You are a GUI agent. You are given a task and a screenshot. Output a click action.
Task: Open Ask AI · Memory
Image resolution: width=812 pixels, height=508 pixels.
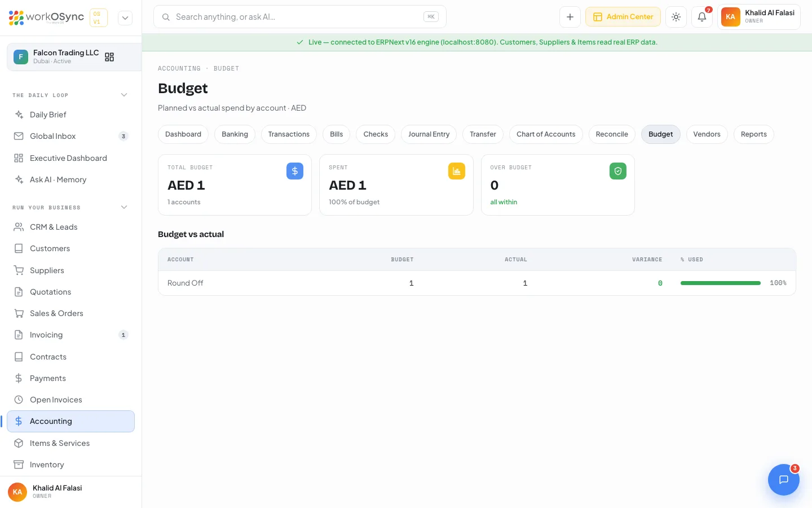click(71, 179)
